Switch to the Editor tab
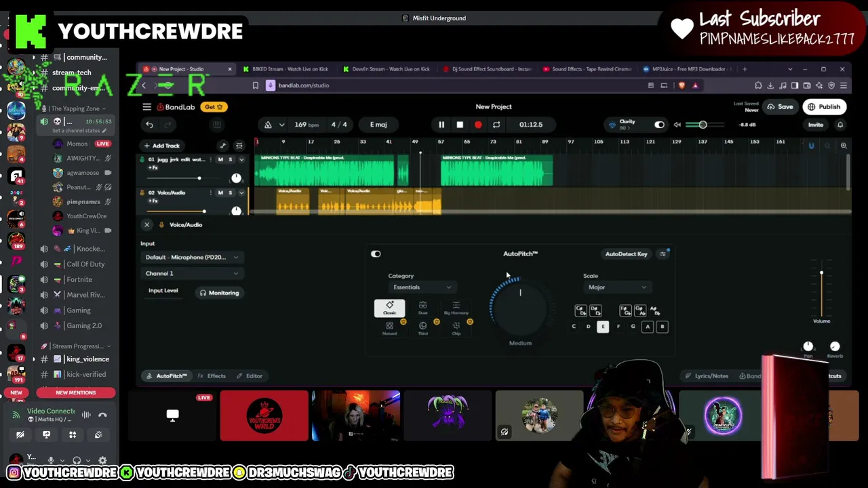Viewport: 868px width, 488px height. 250,376
